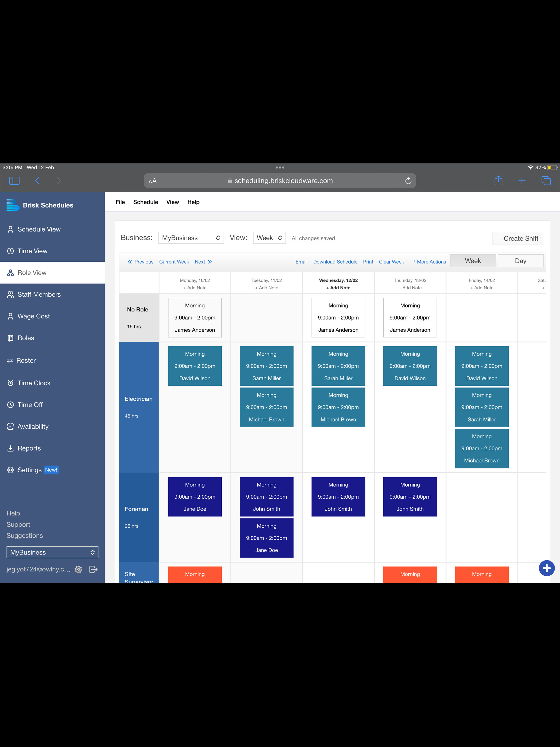560x747 pixels.
Task: Click Create Shift button
Action: [x=518, y=238]
